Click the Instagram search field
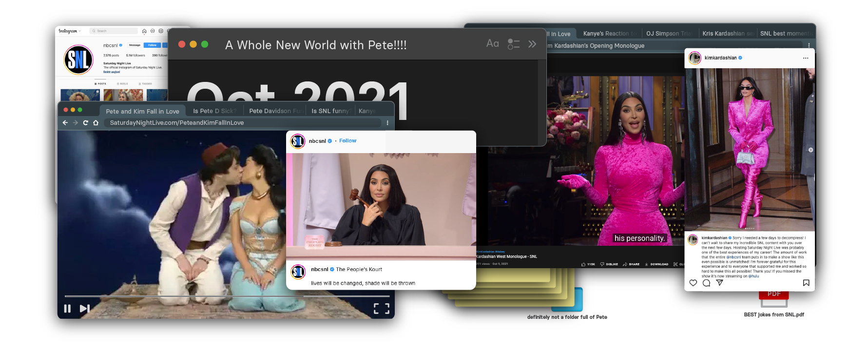 114,31
